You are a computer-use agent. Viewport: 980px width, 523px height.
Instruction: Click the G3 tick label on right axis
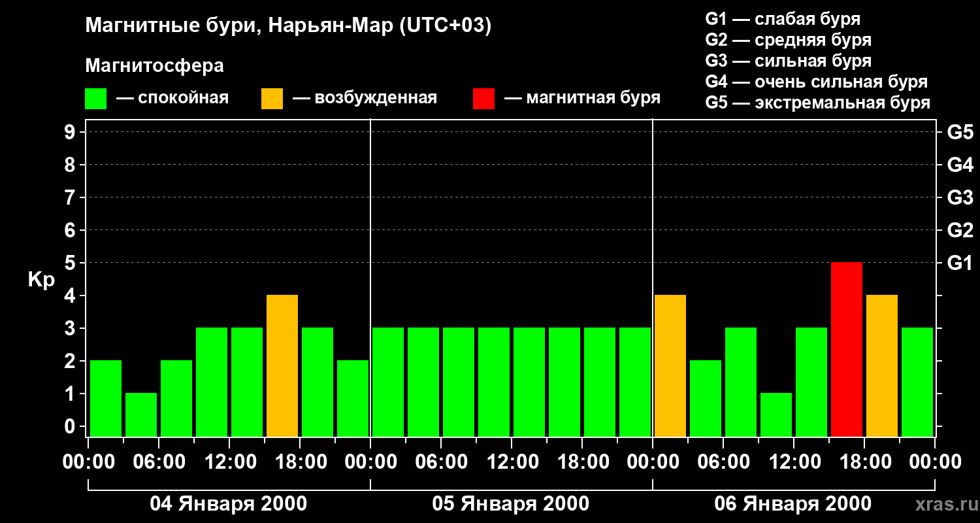click(960, 197)
